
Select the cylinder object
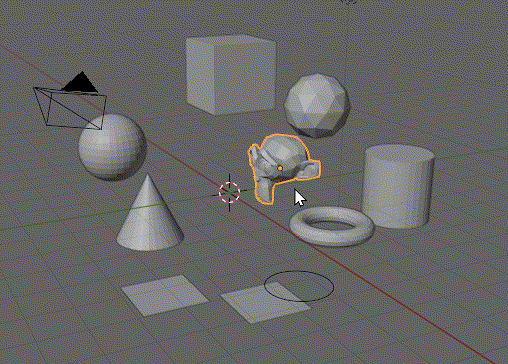click(x=397, y=187)
